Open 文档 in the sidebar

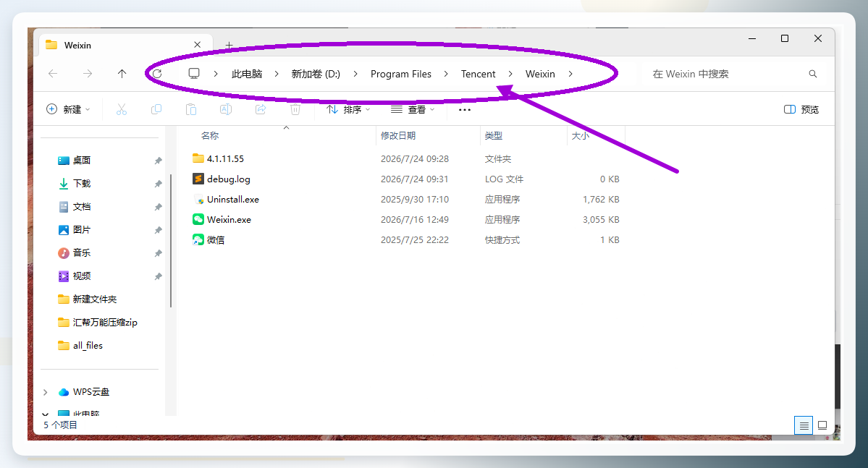pyautogui.click(x=82, y=207)
